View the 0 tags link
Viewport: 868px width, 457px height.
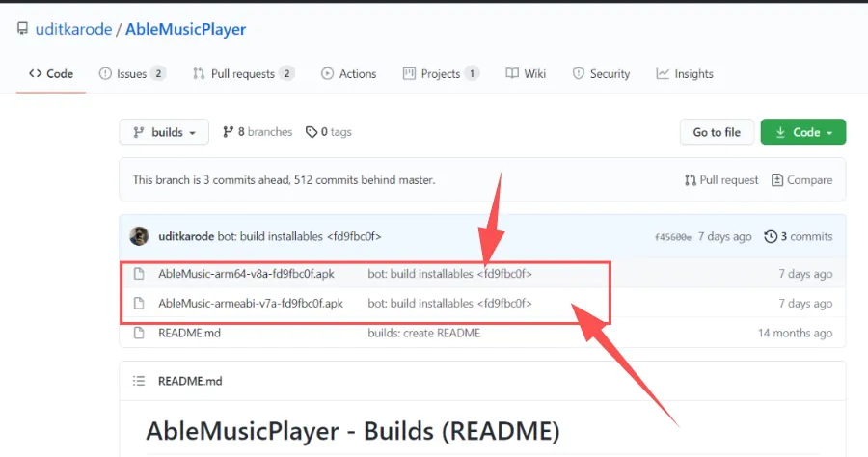(329, 132)
